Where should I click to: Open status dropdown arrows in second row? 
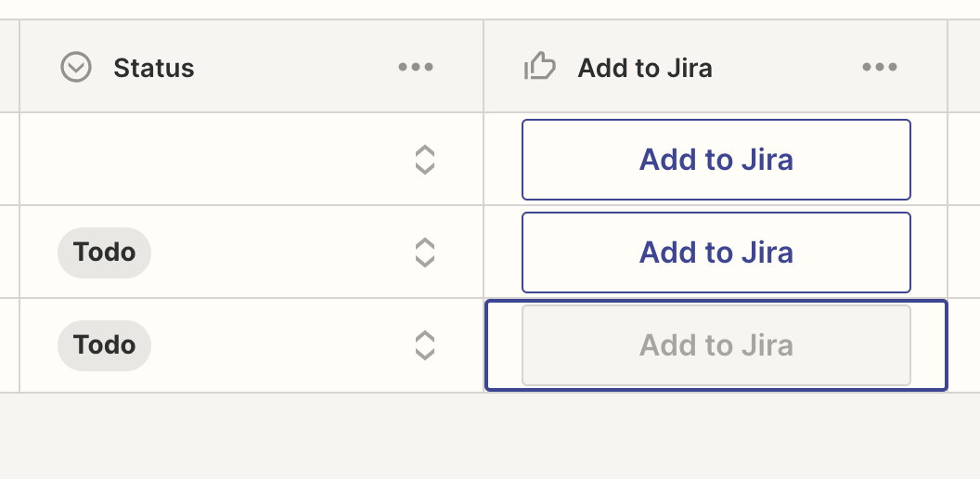click(x=424, y=252)
